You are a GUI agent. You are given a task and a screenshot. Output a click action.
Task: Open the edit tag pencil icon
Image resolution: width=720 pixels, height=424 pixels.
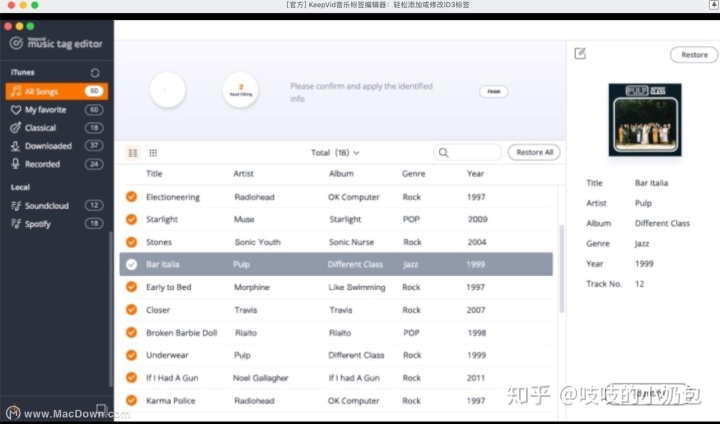[580, 54]
